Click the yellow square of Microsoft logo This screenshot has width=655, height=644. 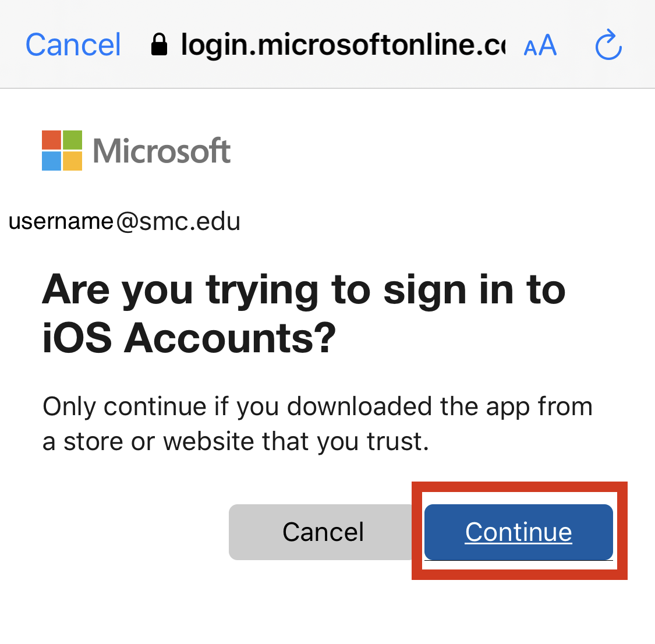pyautogui.click(x=72, y=161)
